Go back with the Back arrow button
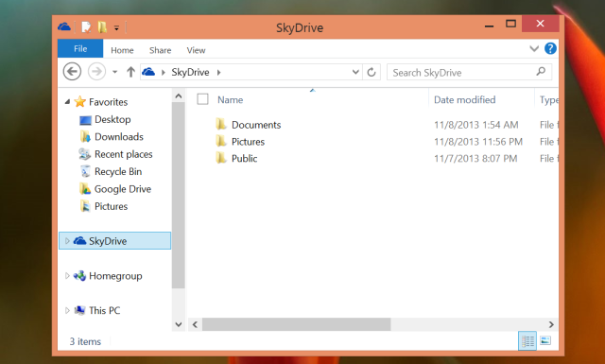This screenshot has width=605, height=364. pos(72,72)
